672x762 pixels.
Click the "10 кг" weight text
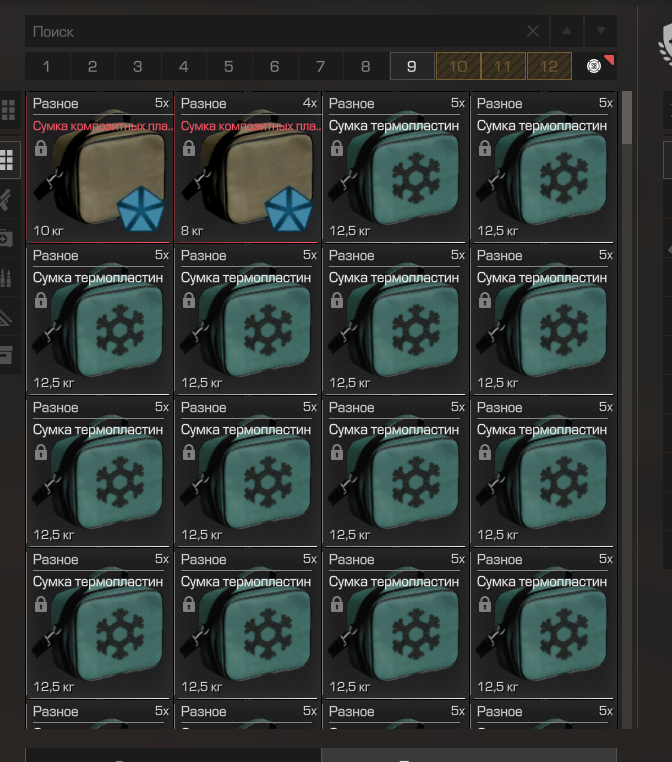[x=49, y=230]
